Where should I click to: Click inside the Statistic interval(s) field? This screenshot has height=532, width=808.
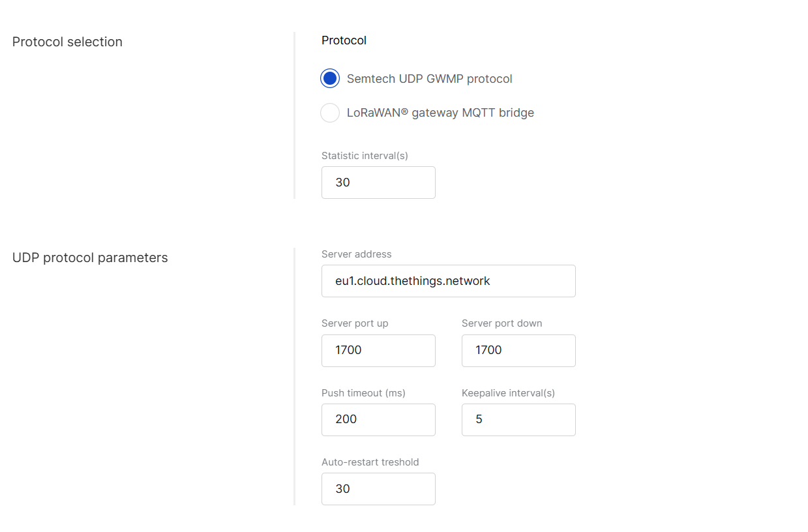[378, 183]
